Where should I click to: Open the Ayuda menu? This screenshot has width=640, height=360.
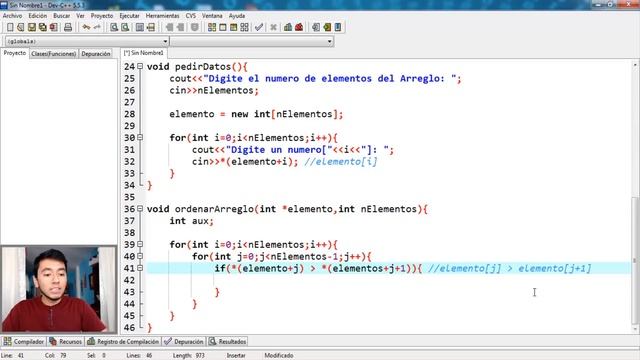[x=237, y=16]
